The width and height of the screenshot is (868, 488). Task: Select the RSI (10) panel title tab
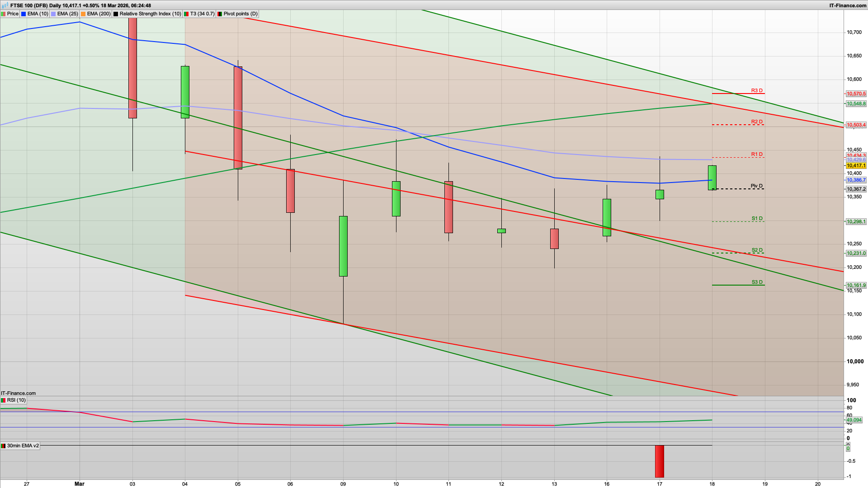coord(17,400)
